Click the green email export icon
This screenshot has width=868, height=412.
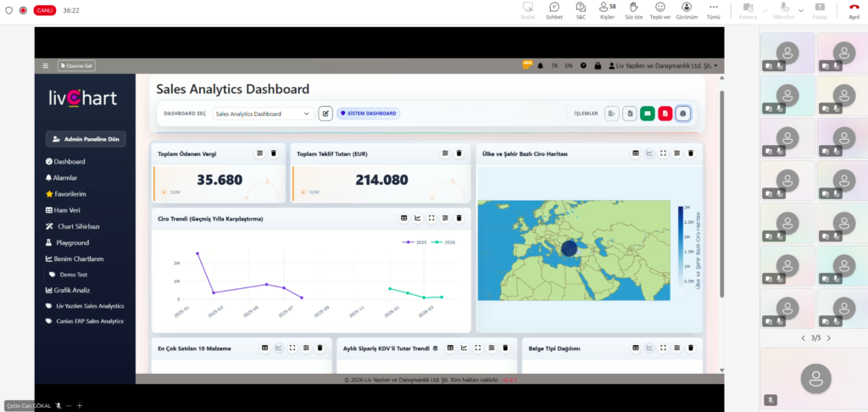[x=647, y=114]
